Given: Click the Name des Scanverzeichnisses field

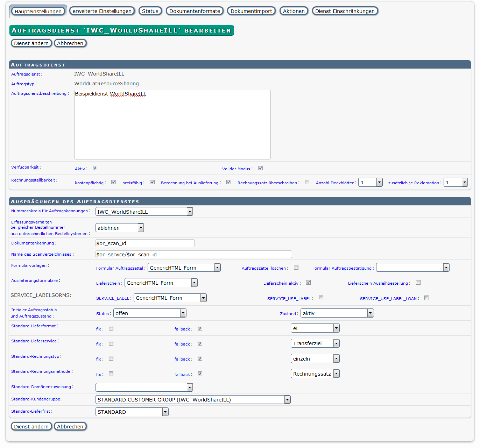Looking at the screenshot, I should click(194, 254).
